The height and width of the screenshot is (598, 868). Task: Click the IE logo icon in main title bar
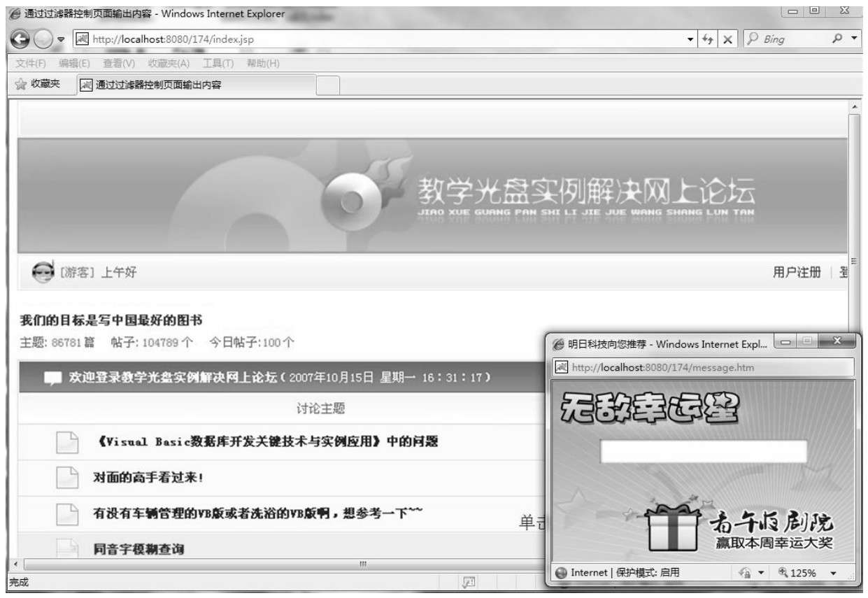(x=13, y=13)
